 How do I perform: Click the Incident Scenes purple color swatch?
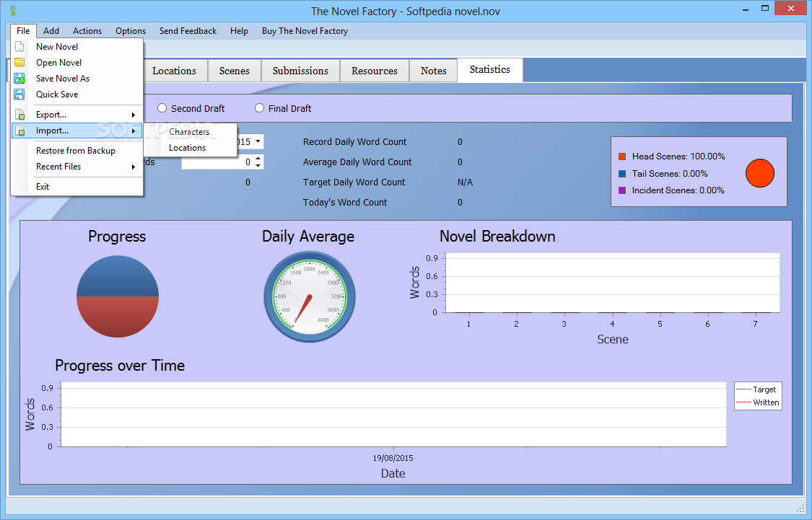point(622,190)
